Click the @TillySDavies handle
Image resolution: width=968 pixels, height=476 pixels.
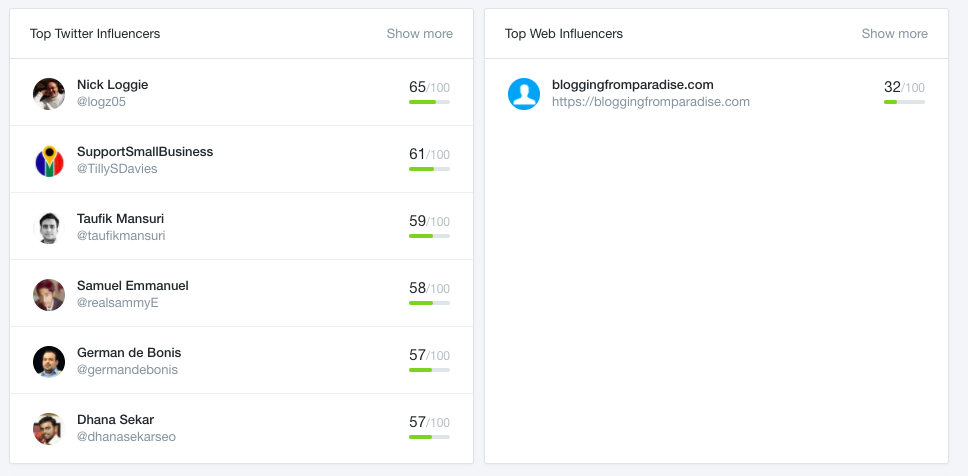tap(117, 169)
